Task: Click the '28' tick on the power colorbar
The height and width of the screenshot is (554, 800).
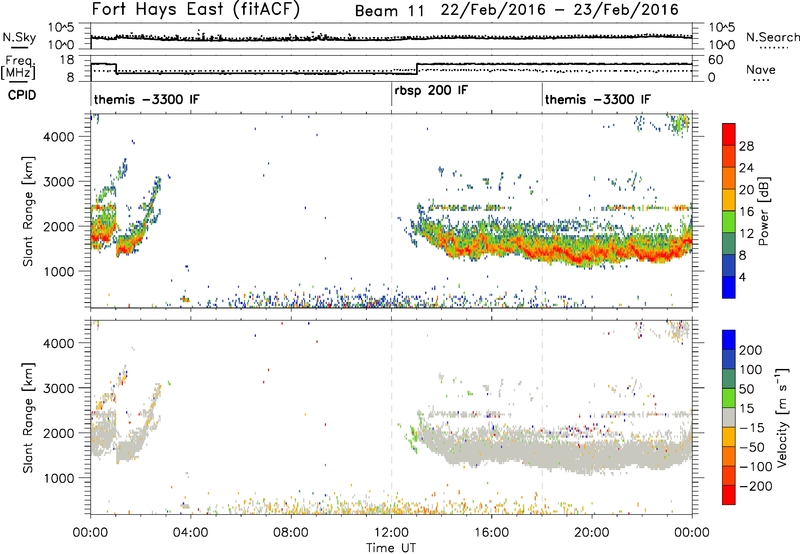Action: pos(746,146)
